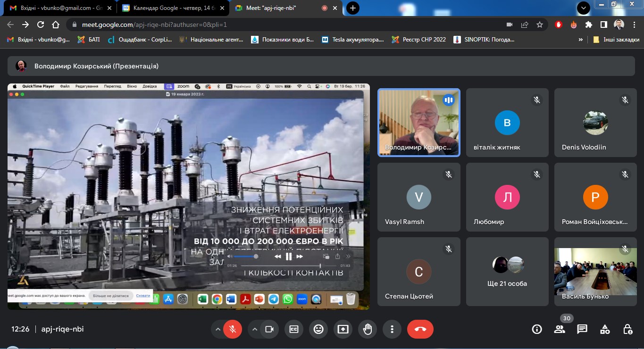This screenshot has width=644, height=349.
Task: Select the Любомир participant tile
Action: pyautogui.click(x=507, y=197)
